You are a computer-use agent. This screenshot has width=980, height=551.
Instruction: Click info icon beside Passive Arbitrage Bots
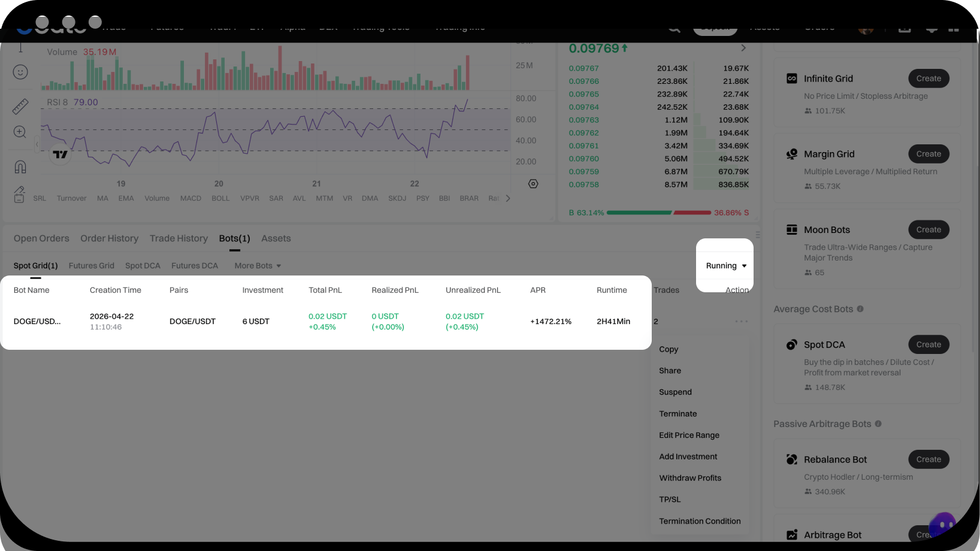tap(878, 424)
